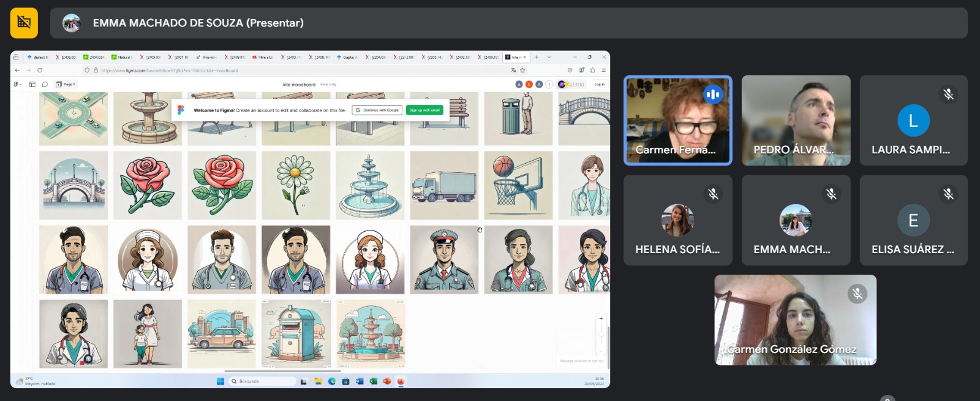This screenshot has height=401, width=980.
Task: Click the translate page icon in address bar
Action: pyautogui.click(x=514, y=71)
